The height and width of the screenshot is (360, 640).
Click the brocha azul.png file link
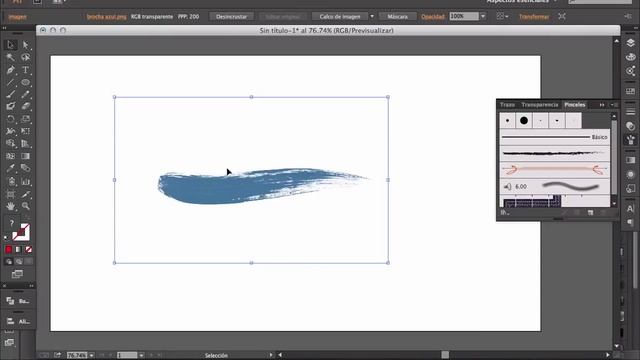pyautogui.click(x=107, y=17)
